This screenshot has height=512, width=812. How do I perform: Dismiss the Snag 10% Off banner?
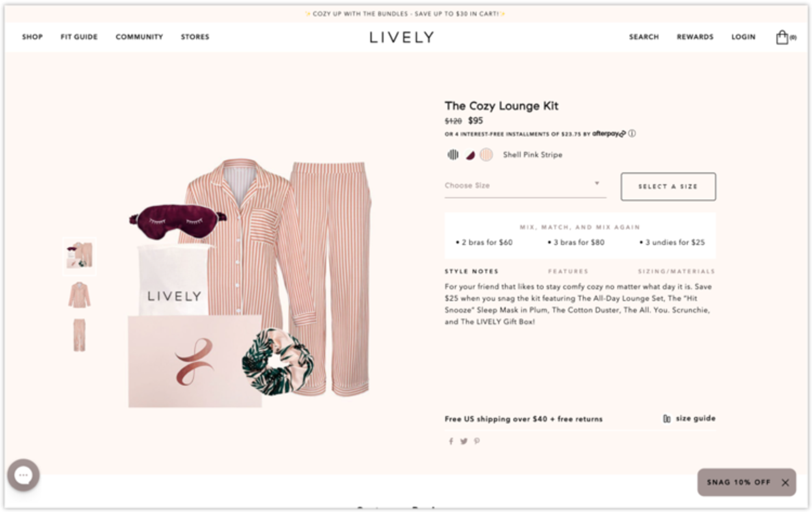[x=785, y=482]
